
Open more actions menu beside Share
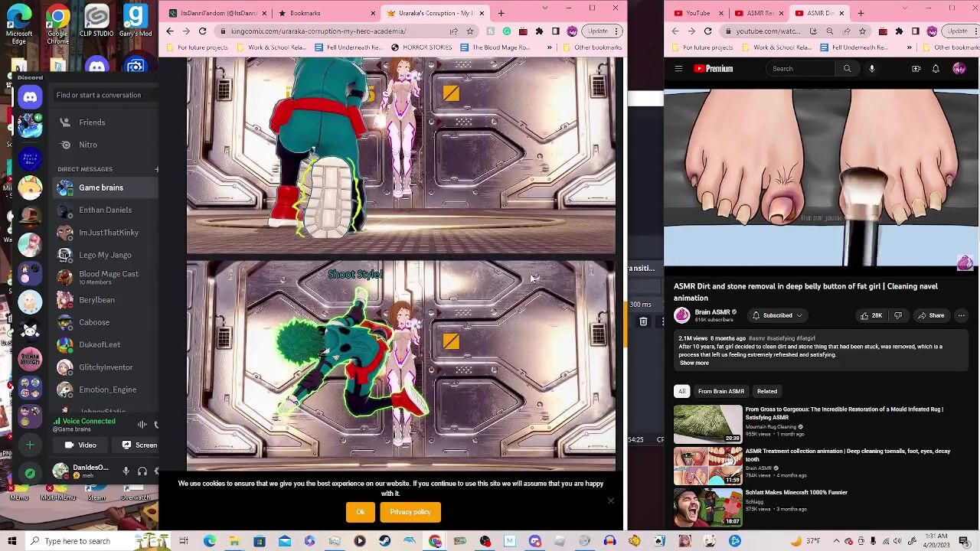coord(961,315)
